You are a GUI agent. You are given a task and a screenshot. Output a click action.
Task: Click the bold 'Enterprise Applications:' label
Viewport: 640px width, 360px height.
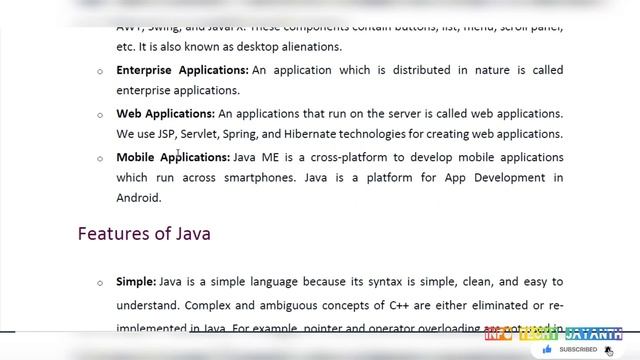[x=182, y=70]
